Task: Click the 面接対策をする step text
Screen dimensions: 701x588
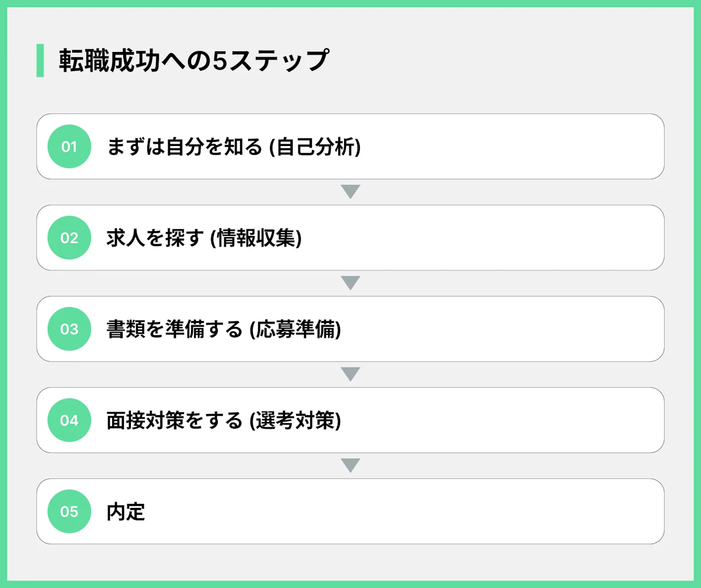Action: (x=174, y=420)
